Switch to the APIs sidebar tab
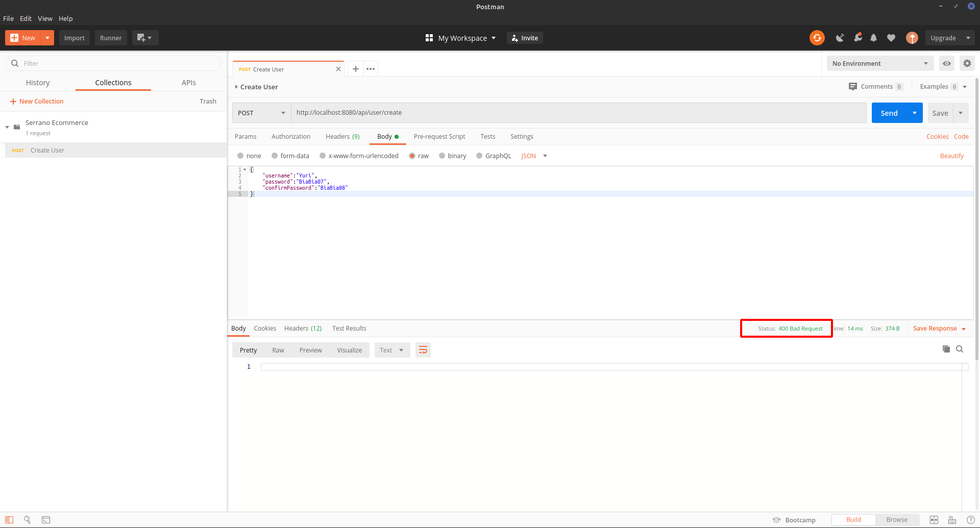 [189, 83]
